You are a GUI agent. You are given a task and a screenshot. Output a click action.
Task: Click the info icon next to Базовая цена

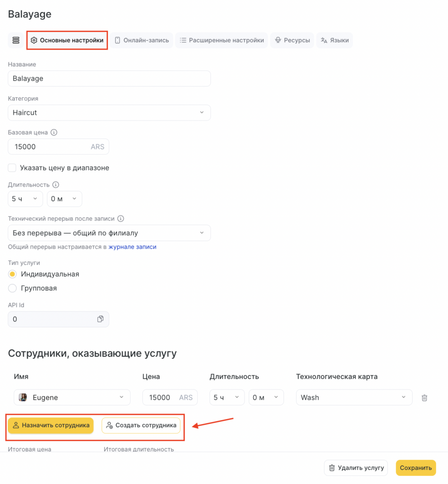(x=54, y=133)
